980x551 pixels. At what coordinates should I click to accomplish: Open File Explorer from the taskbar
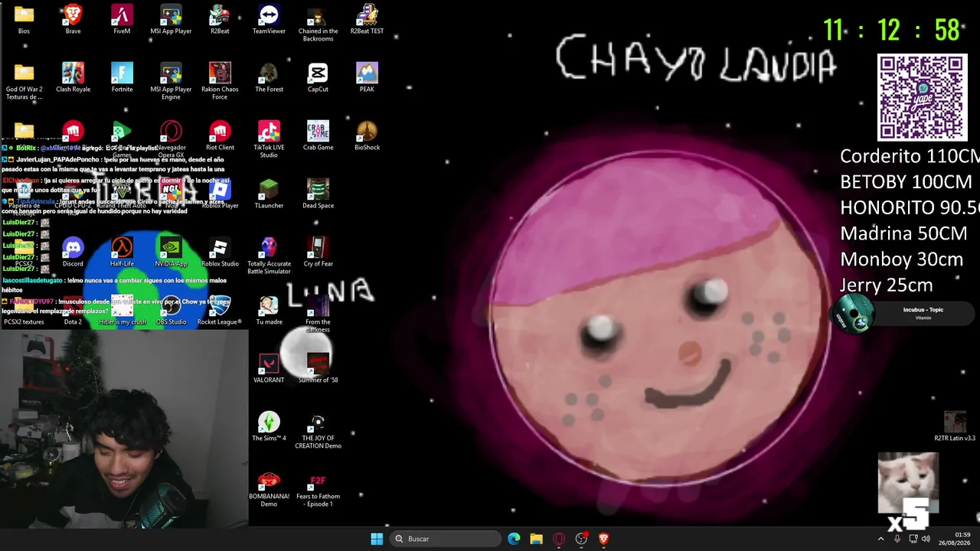pyautogui.click(x=536, y=539)
